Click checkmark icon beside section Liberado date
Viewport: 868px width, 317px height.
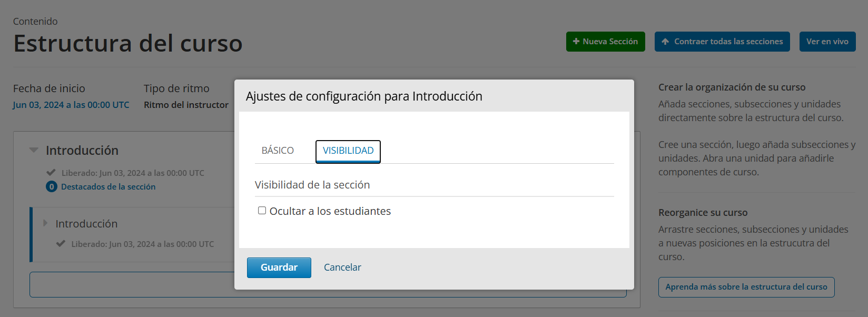[x=51, y=172]
